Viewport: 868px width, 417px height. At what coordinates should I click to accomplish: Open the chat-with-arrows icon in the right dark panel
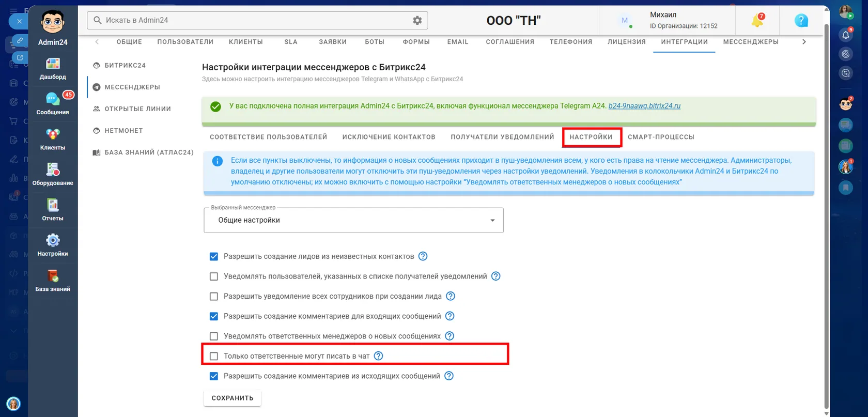coord(846,73)
